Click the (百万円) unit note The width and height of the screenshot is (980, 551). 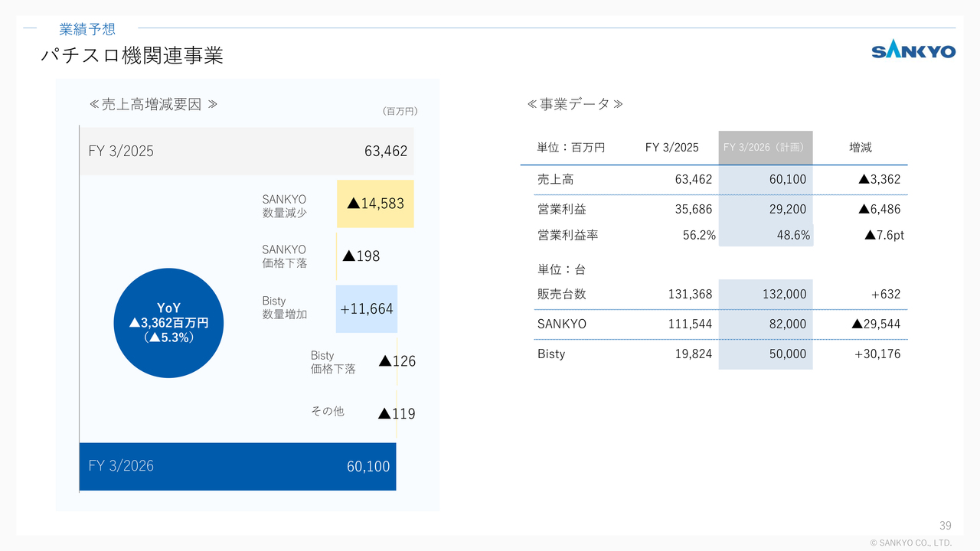[399, 111]
